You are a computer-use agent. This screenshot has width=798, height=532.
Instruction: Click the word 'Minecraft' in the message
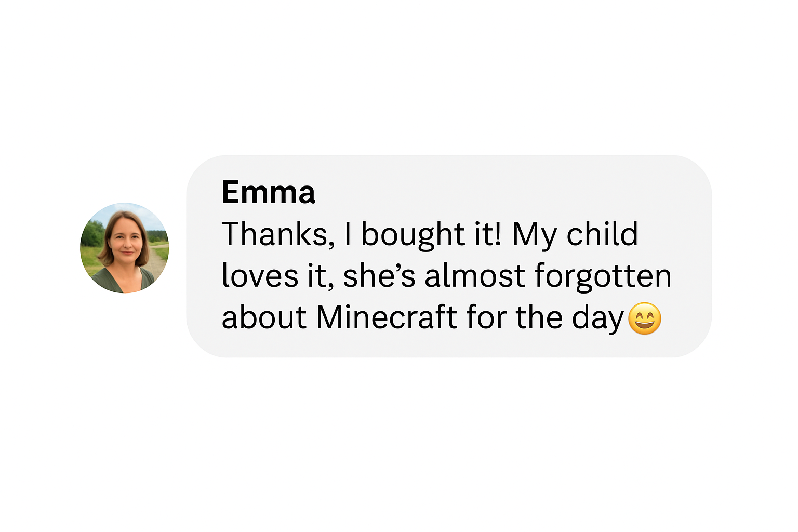[387, 317]
